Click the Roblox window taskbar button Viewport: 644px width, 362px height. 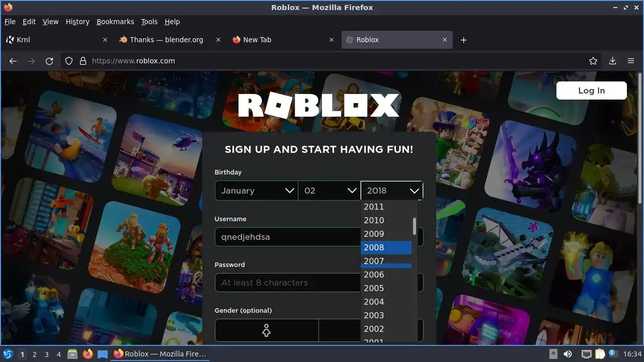pos(160,354)
